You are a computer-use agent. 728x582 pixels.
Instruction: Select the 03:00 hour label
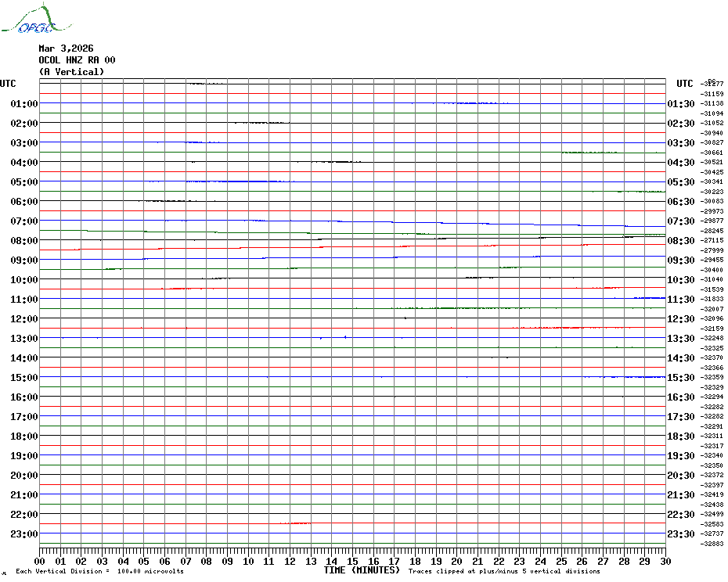click(x=24, y=142)
